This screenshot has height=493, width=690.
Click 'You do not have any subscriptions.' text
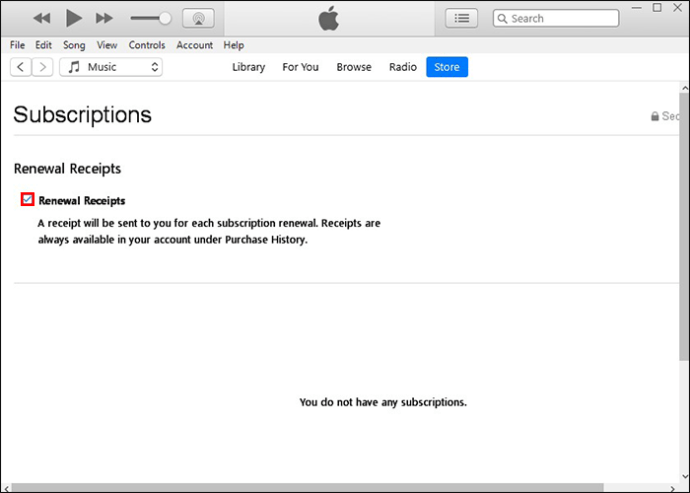click(383, 402)
